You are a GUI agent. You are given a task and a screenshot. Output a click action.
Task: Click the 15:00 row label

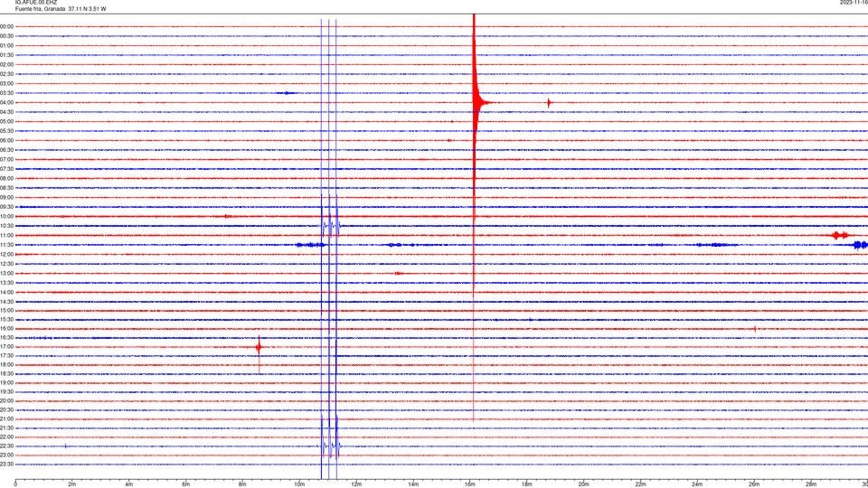point(7,310)
